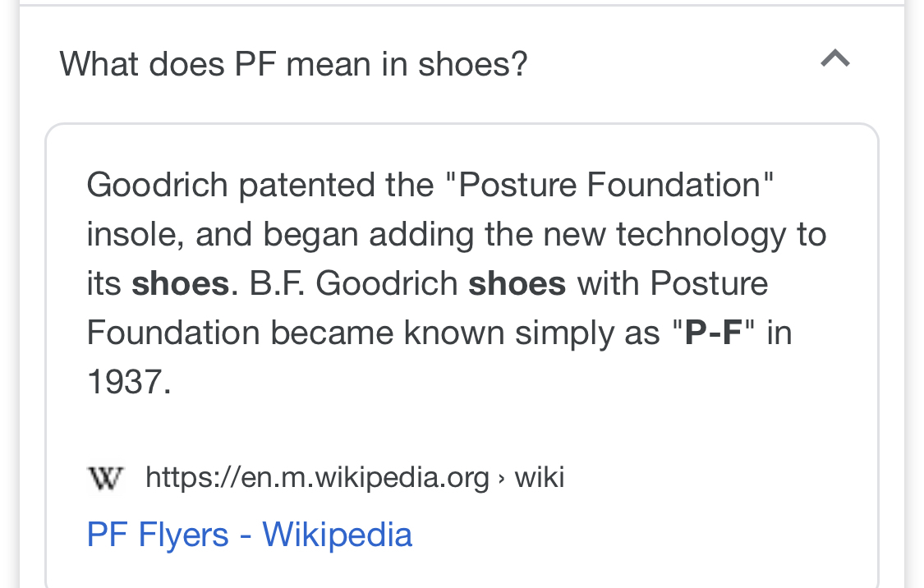The height and width of the screenshot is (588, 924).
Task: Open the PF Flyers - Wikipedia link
Action: [x=249, y=535]
